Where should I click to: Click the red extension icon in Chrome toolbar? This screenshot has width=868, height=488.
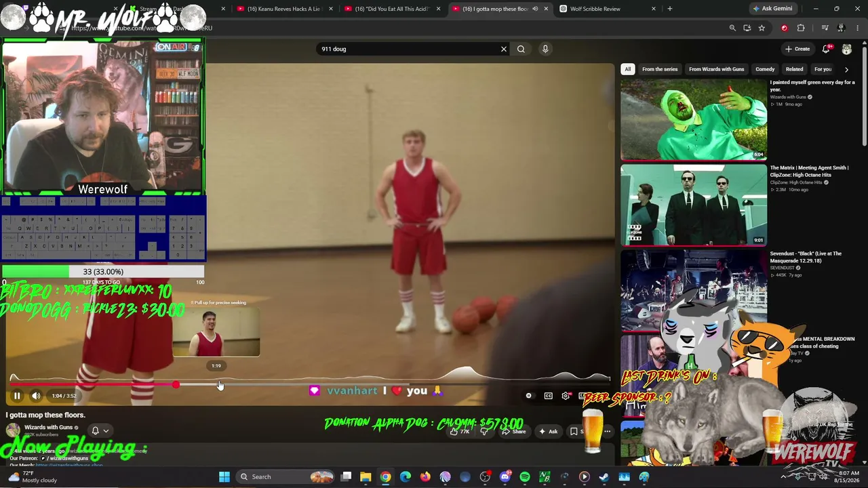click(x=785, y=28)
